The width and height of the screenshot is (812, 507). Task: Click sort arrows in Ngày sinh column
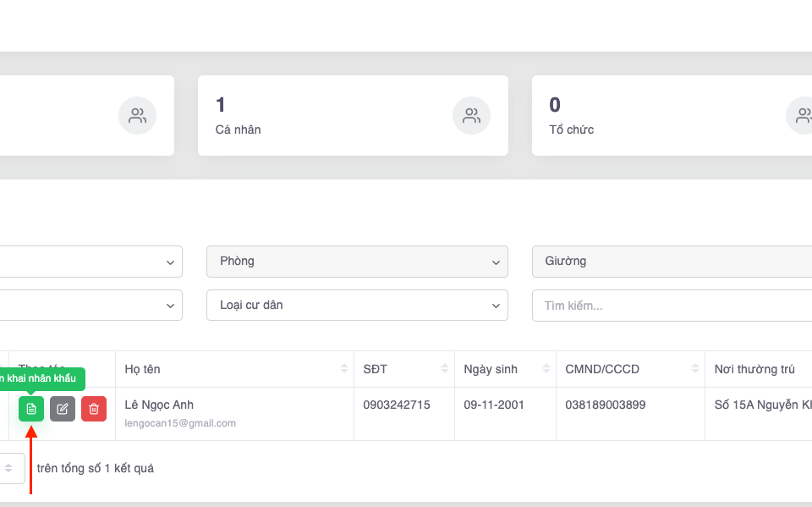(546, 369)
